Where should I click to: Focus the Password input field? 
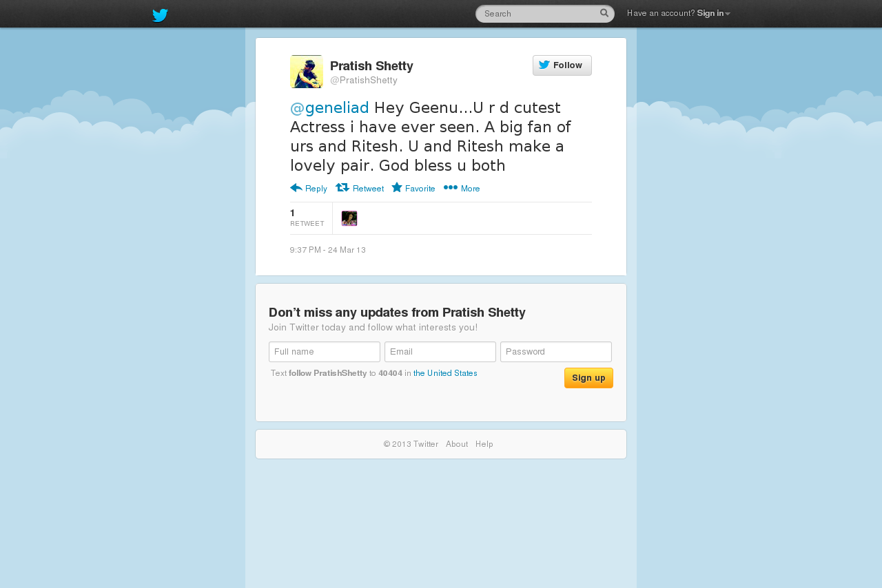point(556,352)
